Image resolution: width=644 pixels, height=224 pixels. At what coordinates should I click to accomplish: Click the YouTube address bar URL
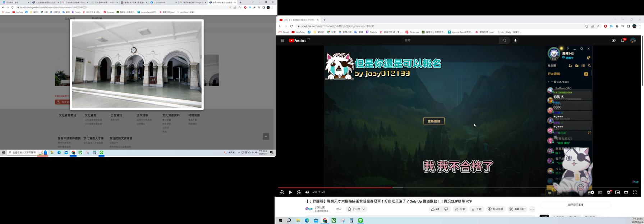pos(337,26)
